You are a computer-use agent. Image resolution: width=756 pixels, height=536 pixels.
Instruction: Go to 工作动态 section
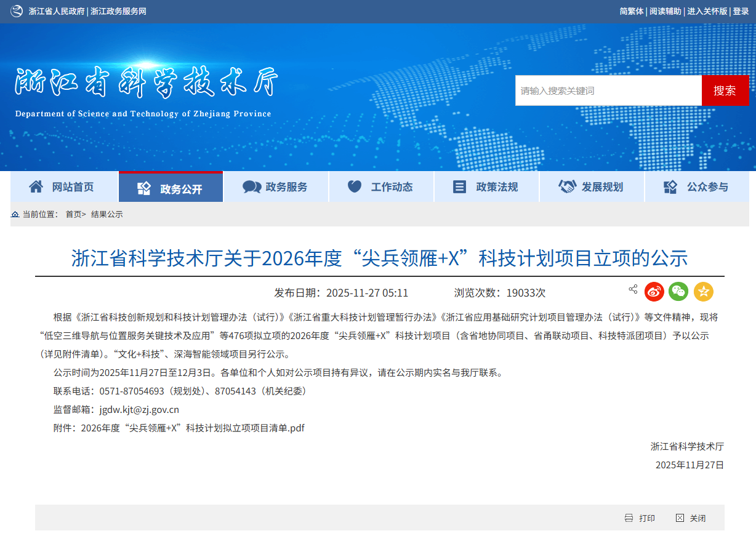(x=381, y=187)
